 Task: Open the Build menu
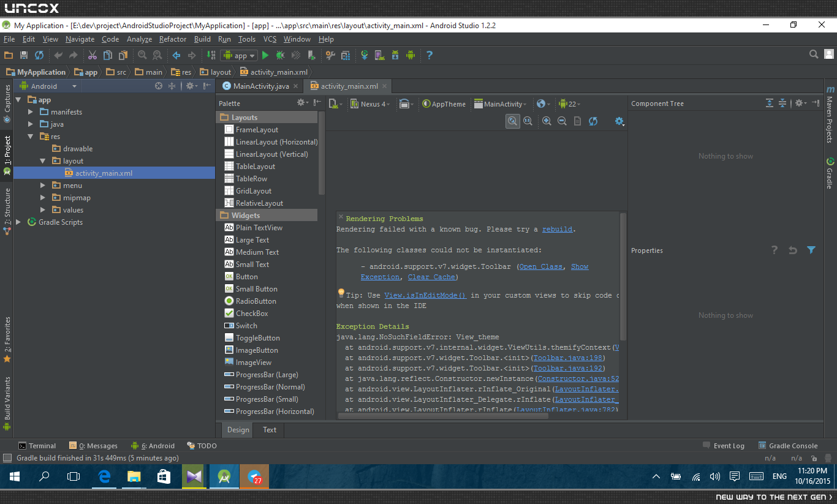click(202, 39)
